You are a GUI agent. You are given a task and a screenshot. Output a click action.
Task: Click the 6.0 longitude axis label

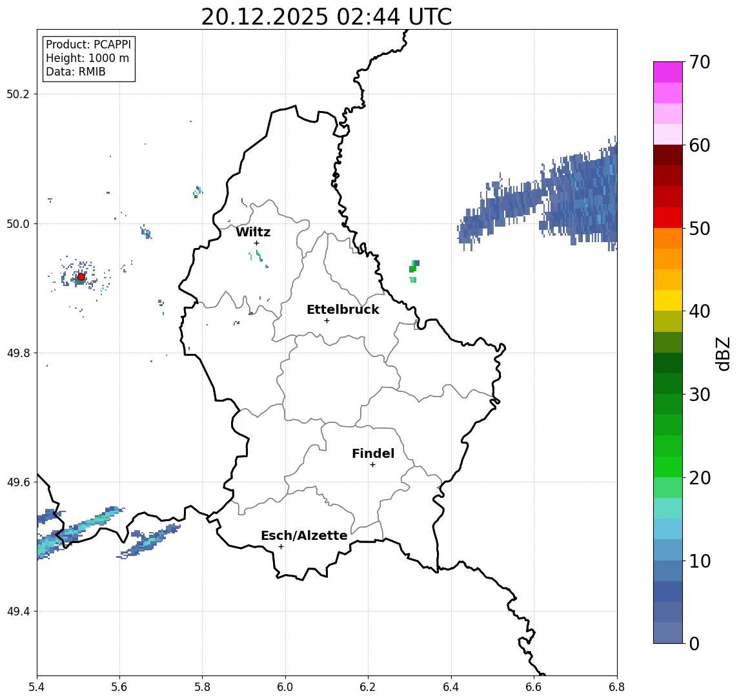(x=286, y=687)
